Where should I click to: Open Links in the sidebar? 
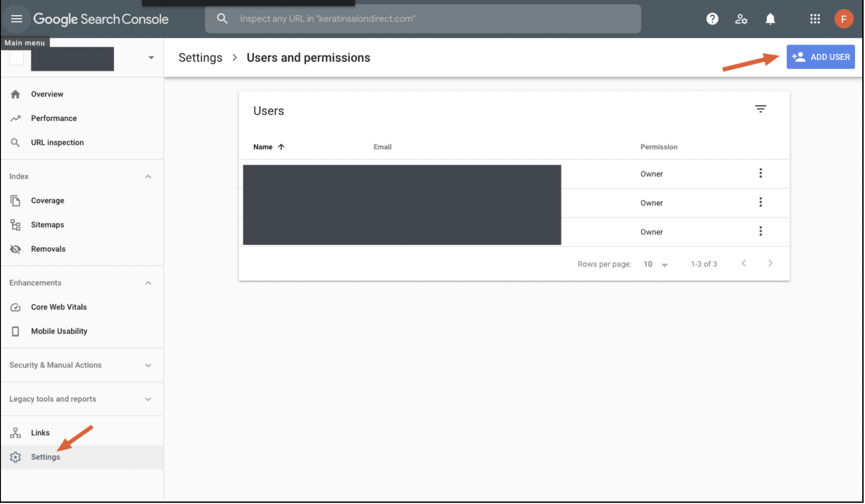(x=82, y=433)
